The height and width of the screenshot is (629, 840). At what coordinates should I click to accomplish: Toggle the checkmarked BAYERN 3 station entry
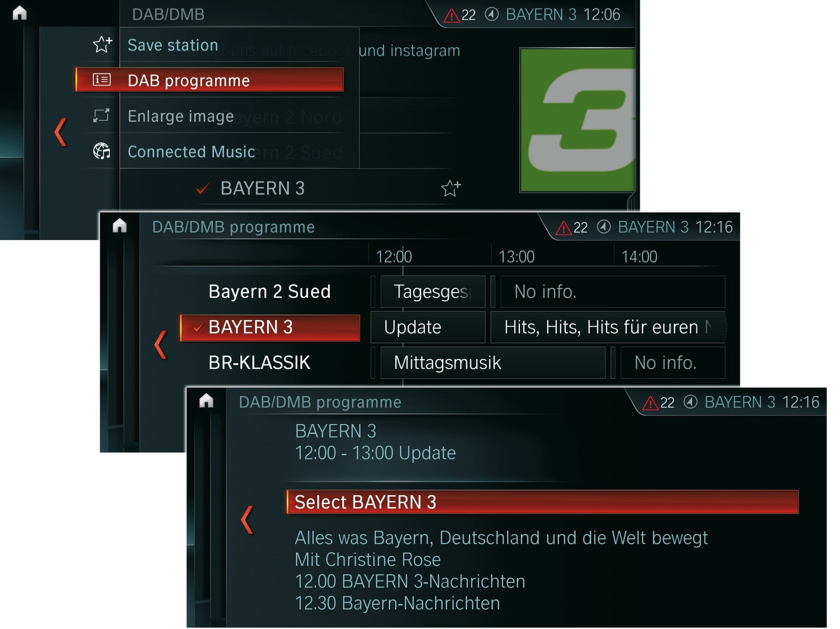250,188
